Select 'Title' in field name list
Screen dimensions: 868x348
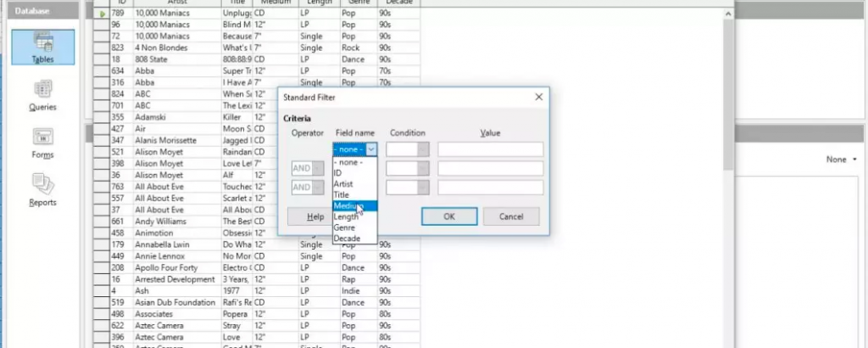coord(355,194)
